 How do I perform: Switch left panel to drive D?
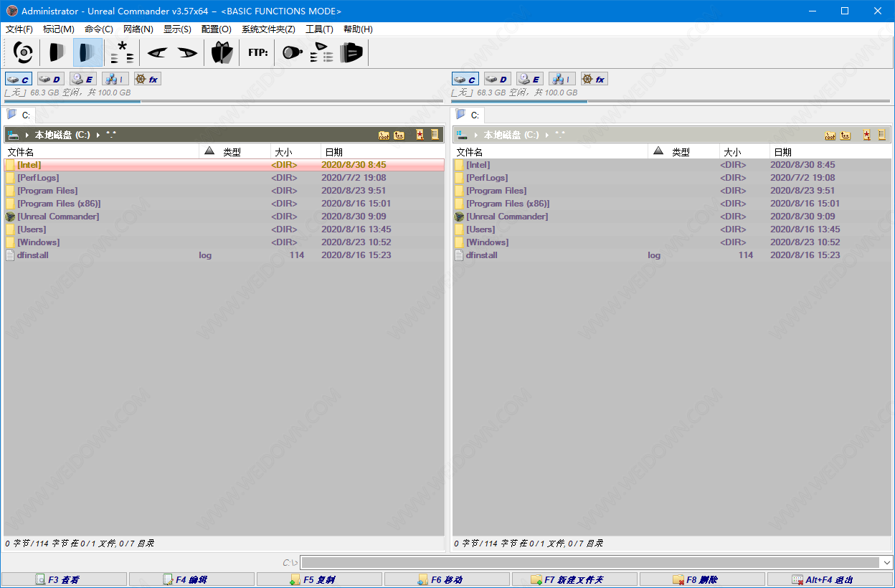click(51, 79)
